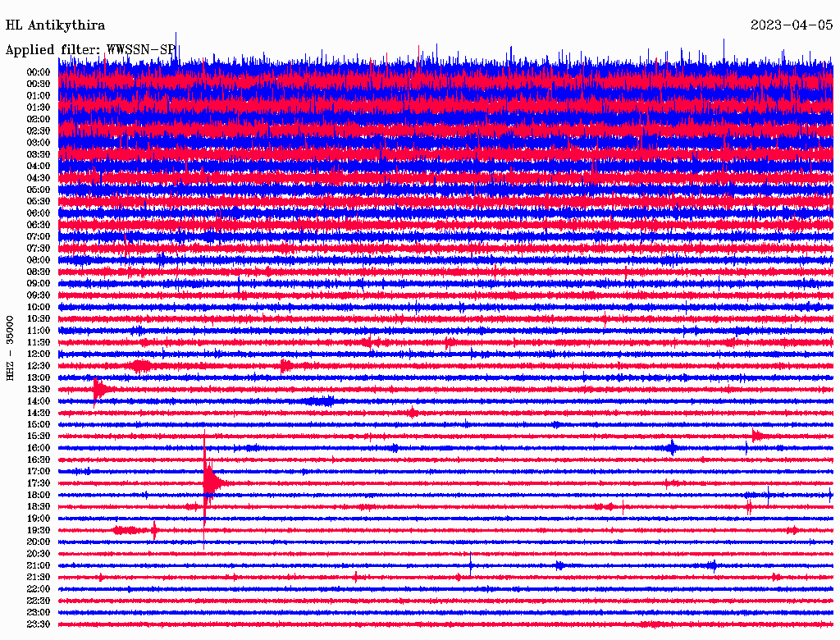The image size is (840, 640).
Task: Select the 17:00 time label
Action: pyautogui.click(x=39, y=472)
